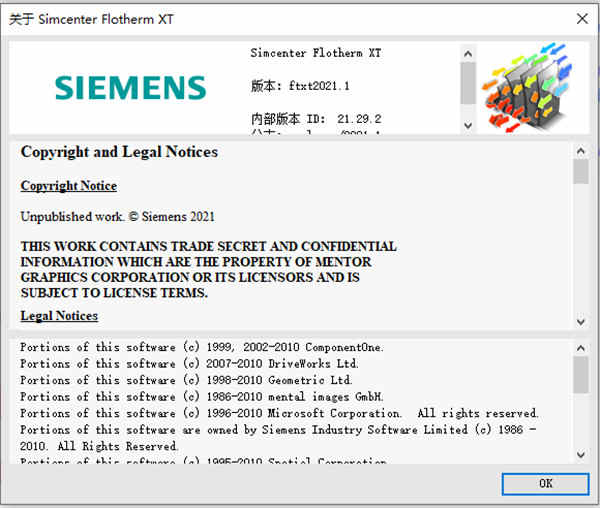Screen dimensions: 600x508
Task: Click down arrow of Portions list scrollbar
Action: click(x=581, y=456)
